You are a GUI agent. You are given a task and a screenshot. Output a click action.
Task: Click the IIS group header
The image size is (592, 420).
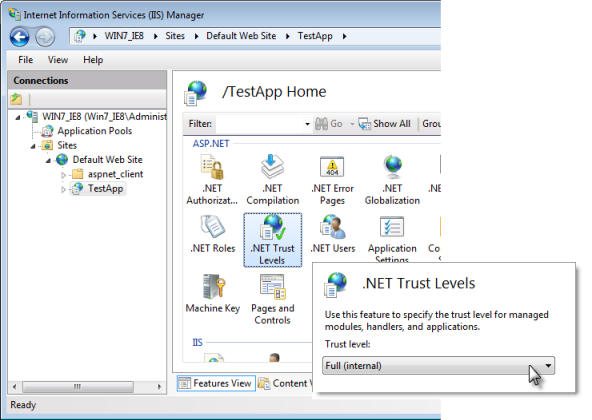coord(197,343)
